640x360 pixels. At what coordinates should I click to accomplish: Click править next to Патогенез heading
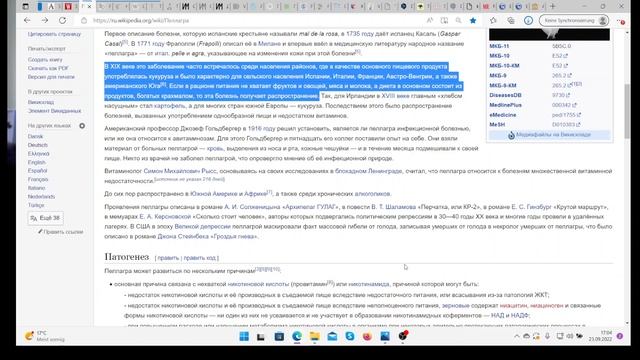pyautogui.click(x=168, y=258)
